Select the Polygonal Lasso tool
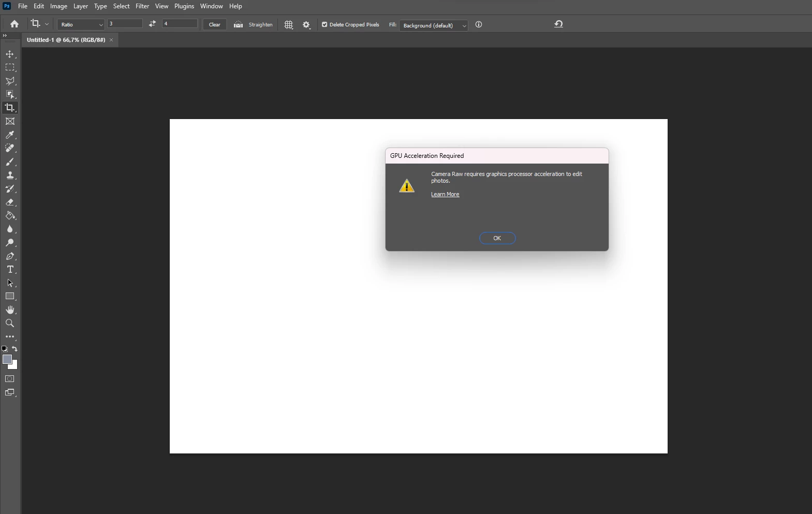The width and height of the screenshot is (812, 514). 10,81
